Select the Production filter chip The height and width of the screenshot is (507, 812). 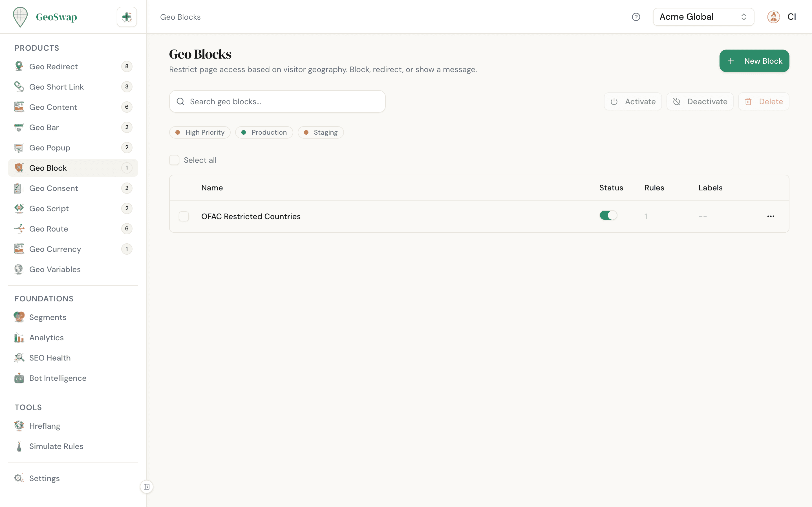coord(264,132)
